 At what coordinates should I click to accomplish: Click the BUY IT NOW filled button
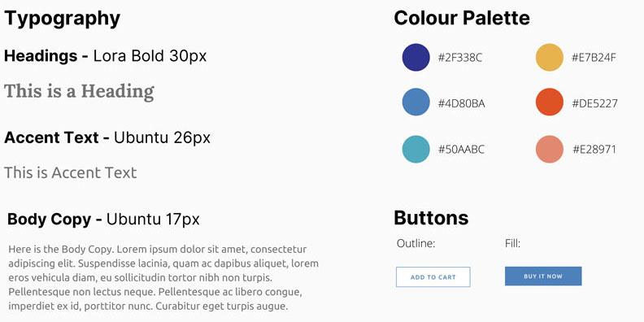point(543,276)
